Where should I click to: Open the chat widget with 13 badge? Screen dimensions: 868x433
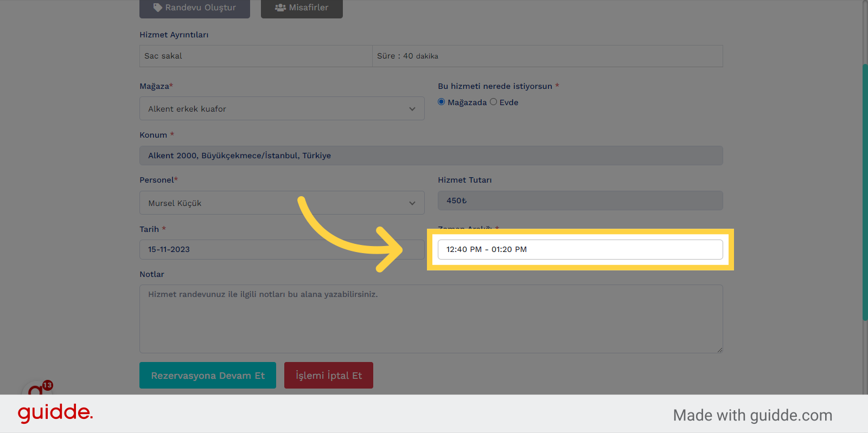point(36,388)
